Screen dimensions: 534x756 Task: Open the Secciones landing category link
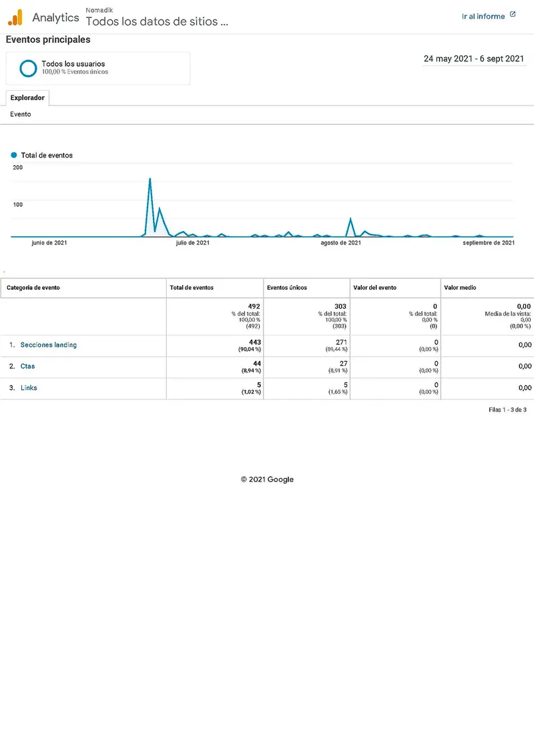point(49,345)
